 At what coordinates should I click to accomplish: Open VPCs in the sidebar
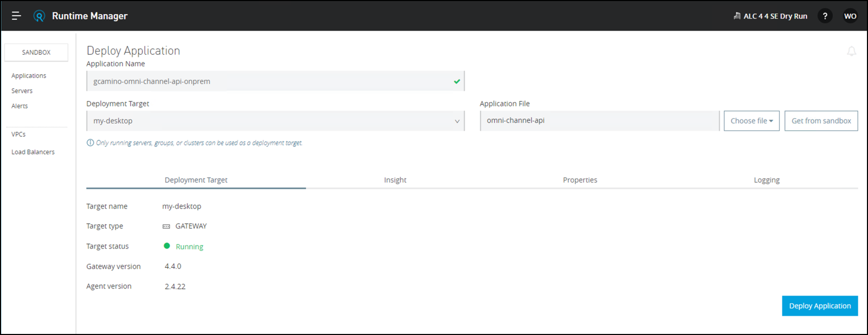(18, 135)
